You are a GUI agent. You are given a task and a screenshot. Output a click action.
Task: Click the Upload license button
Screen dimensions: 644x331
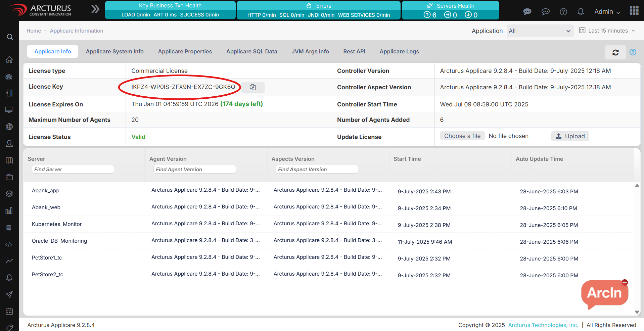coord(570,136)
